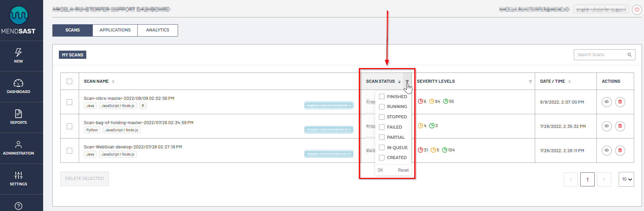This screenshot has height=211, width=644.
Task: Check the FINISHED status filter
Action: coord(382,97)
